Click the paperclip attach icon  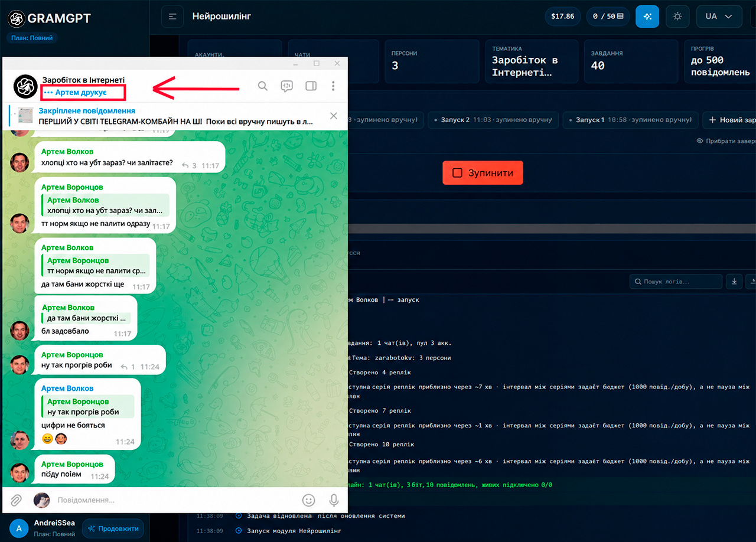pyautogui.click(x=16, y=500)
